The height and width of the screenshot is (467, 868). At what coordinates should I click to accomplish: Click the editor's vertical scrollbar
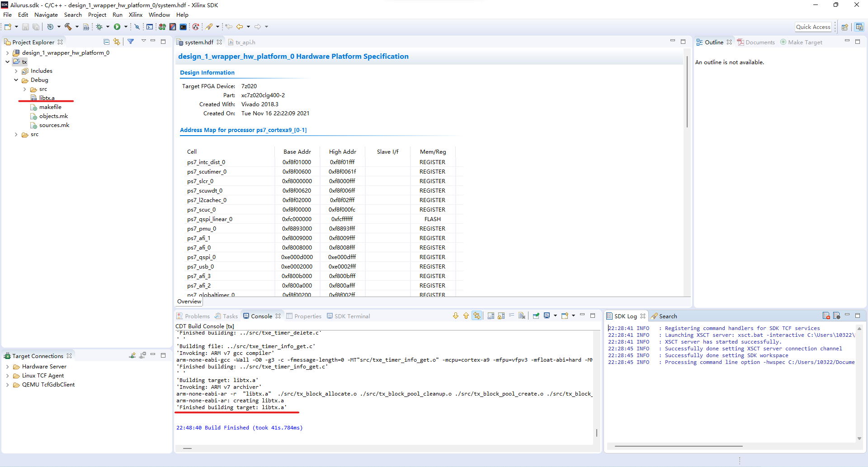click(687, 90)
